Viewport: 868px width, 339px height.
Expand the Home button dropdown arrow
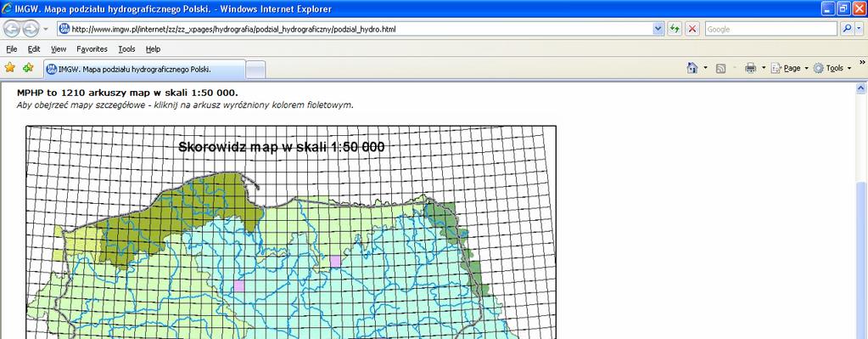click(x=705, y=68)
